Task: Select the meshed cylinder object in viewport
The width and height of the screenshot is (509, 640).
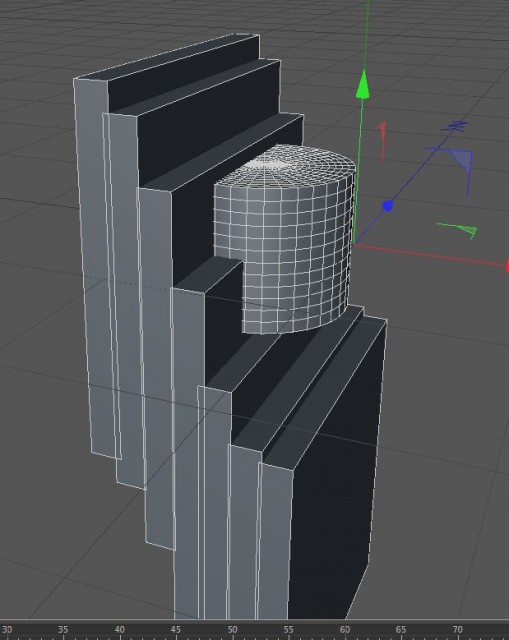Action: tap(286, 241)
